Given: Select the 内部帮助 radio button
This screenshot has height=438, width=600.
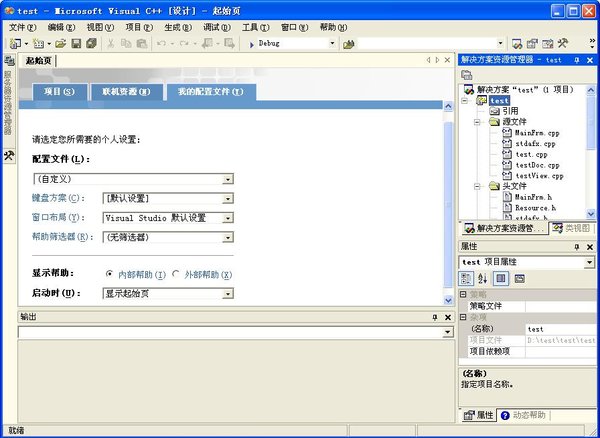Looking at the screenshot, I should click(x=109, y=274).
